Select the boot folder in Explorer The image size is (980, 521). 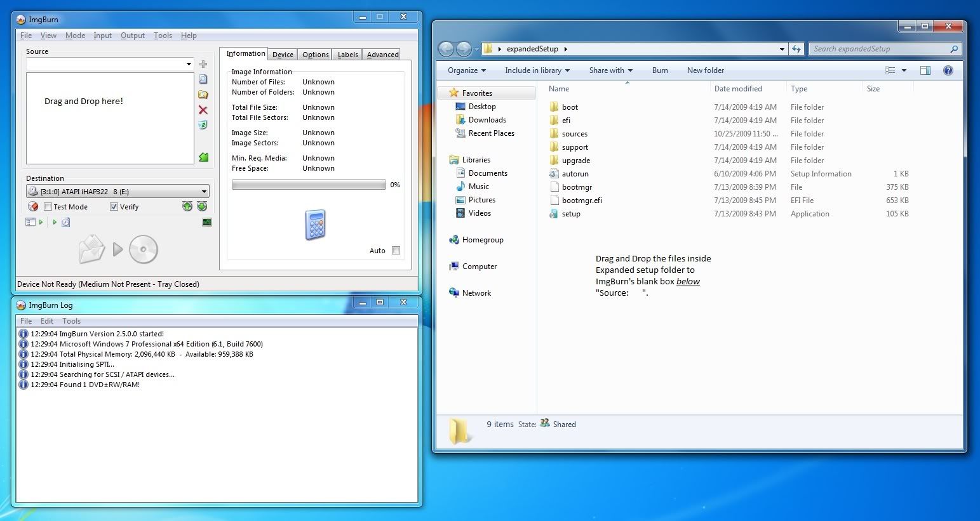(x=570, y=107)
